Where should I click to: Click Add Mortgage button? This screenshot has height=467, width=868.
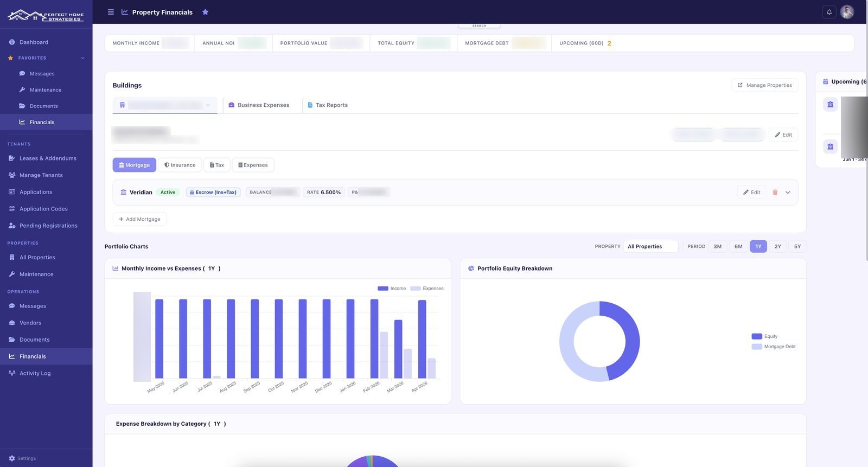(139, 219)
